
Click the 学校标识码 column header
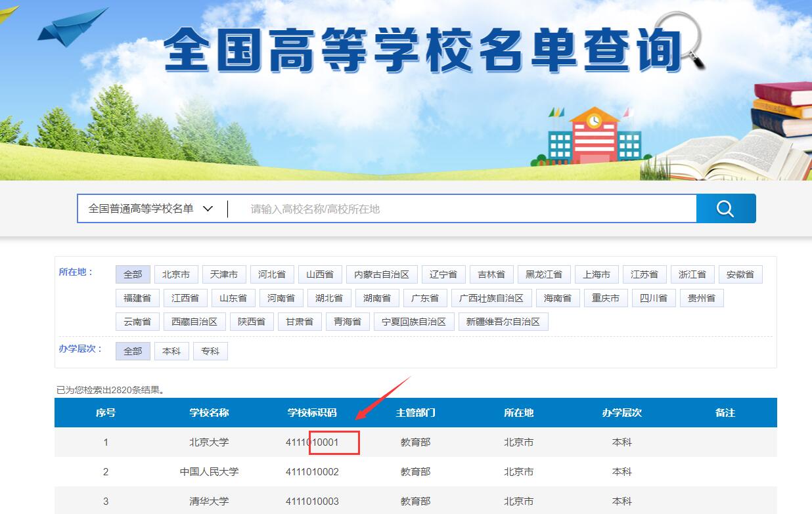click(312, 413)
